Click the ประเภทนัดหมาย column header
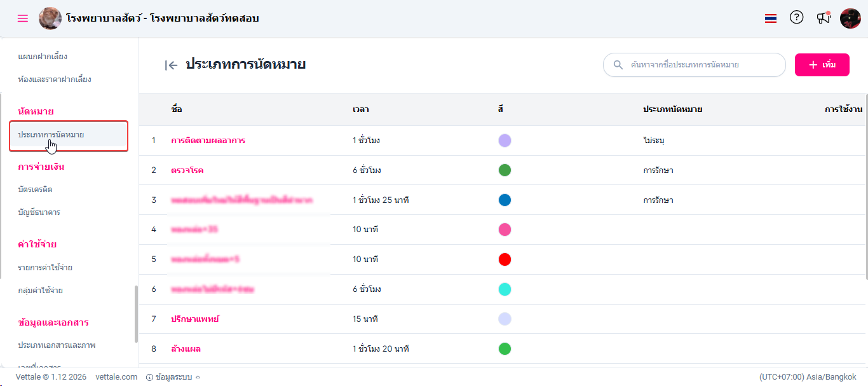 click(672, 109)
